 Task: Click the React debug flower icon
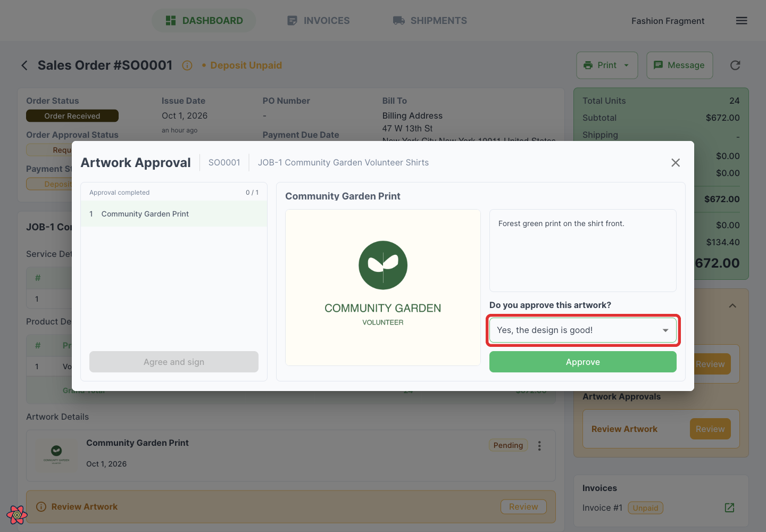(x=17, y=514)
